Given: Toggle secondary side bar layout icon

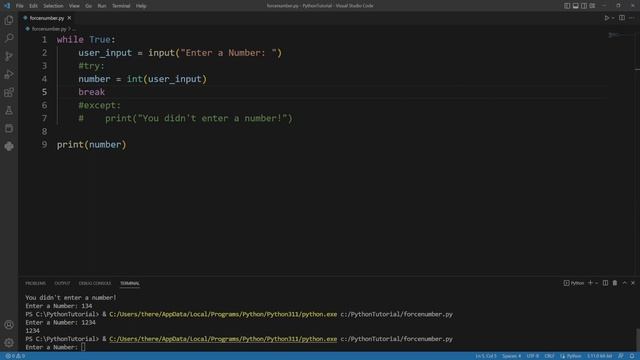Looking at the screenshot, I should pos(584,6).
